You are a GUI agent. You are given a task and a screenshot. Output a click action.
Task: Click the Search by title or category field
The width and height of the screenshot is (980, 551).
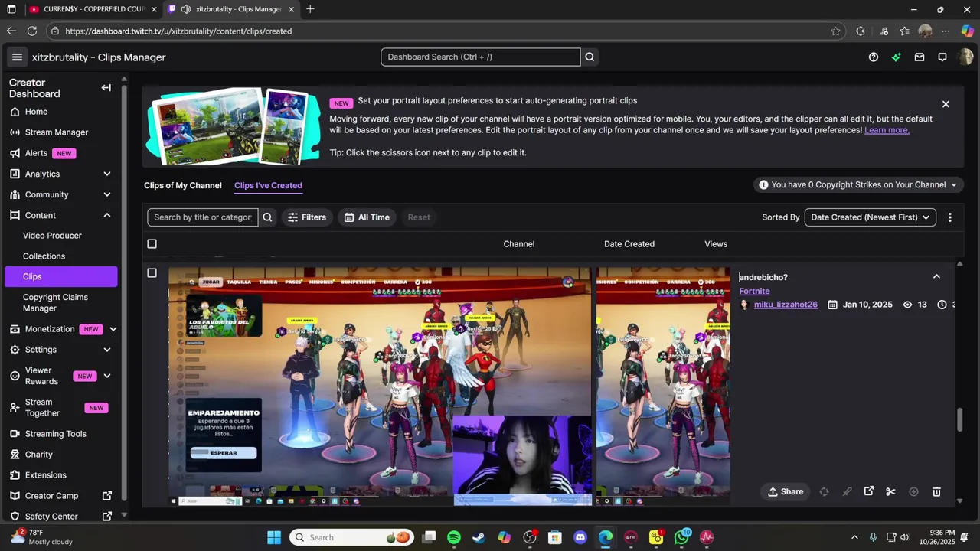[203, 217]
